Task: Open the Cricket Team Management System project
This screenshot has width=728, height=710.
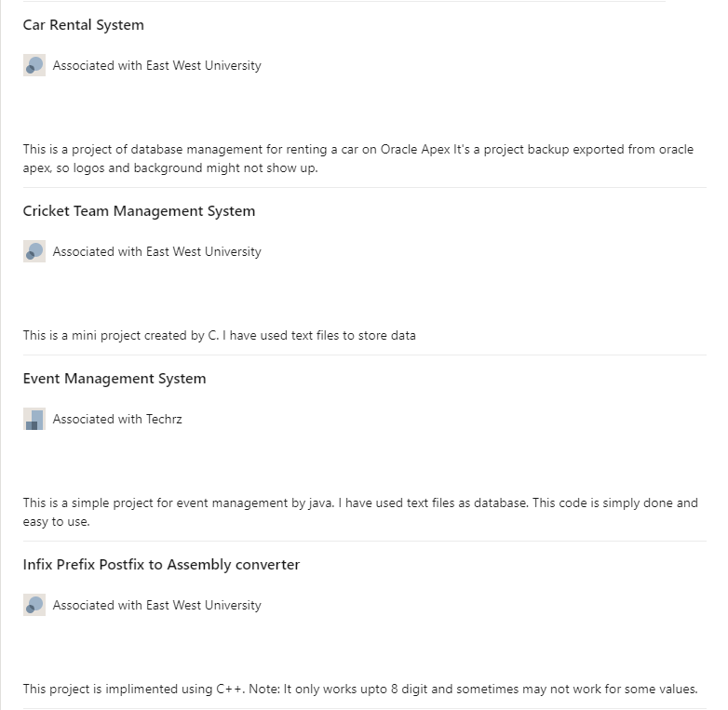Action: pyautogui.click(x=139, y=211)
